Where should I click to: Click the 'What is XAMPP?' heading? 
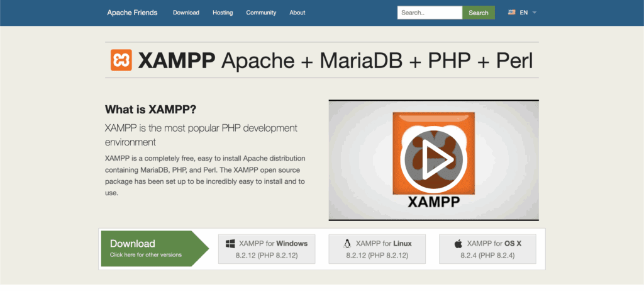pos(151,110)
